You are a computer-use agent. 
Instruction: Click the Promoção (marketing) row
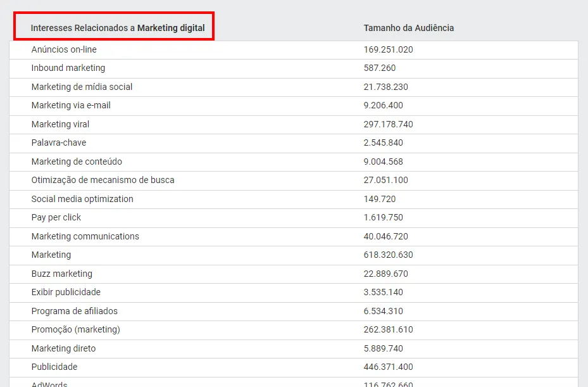(x=76, y=329)
